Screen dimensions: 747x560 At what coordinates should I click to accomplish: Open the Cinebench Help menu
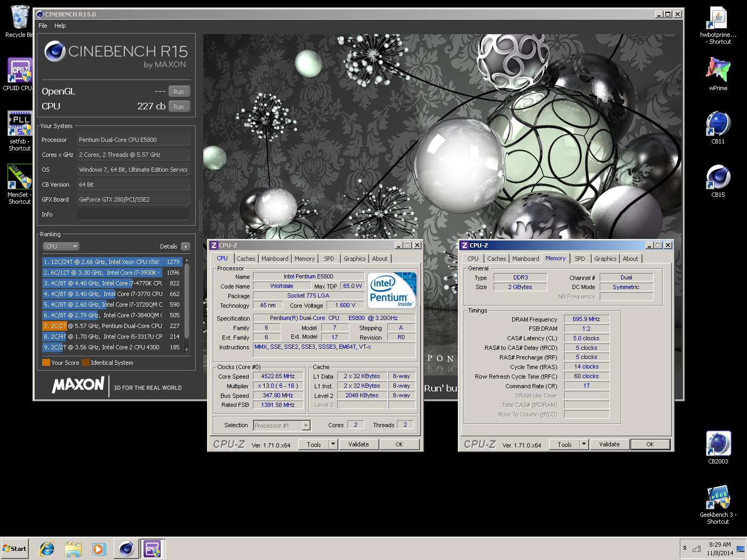tap(60, 26)
